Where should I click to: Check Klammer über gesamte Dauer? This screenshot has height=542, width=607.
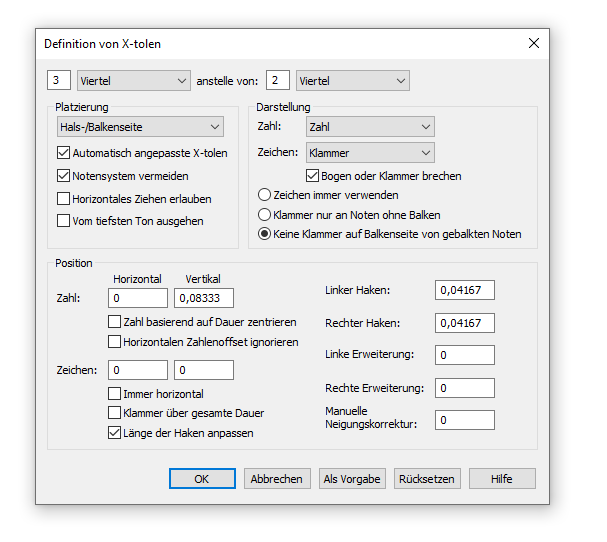114,413
